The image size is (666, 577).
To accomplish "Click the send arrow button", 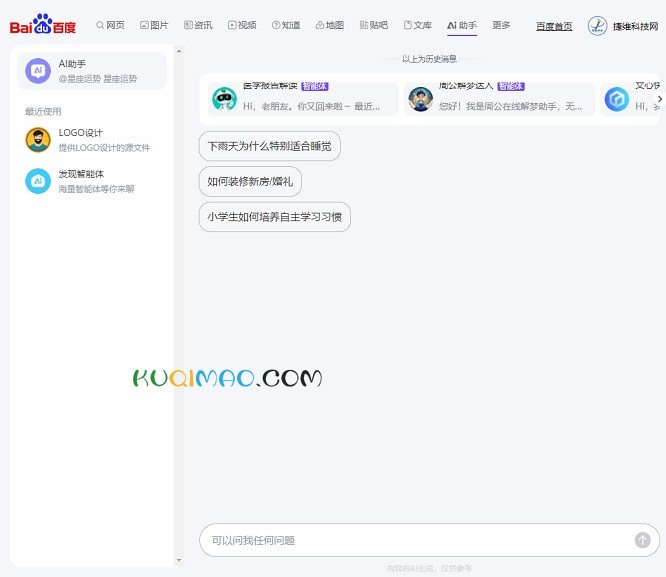I will 643,540.
